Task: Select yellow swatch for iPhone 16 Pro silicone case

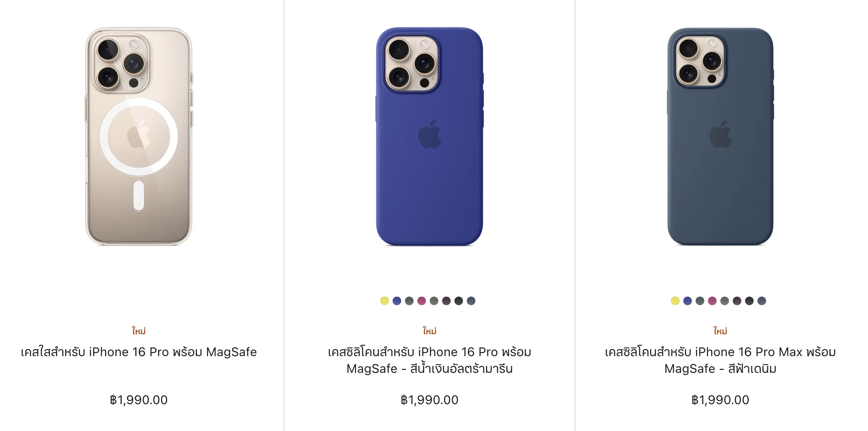Action: 385,301
